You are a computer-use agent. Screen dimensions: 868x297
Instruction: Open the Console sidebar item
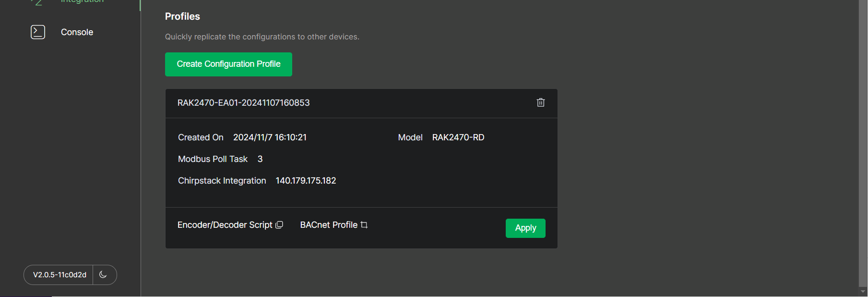pos(77,32)
